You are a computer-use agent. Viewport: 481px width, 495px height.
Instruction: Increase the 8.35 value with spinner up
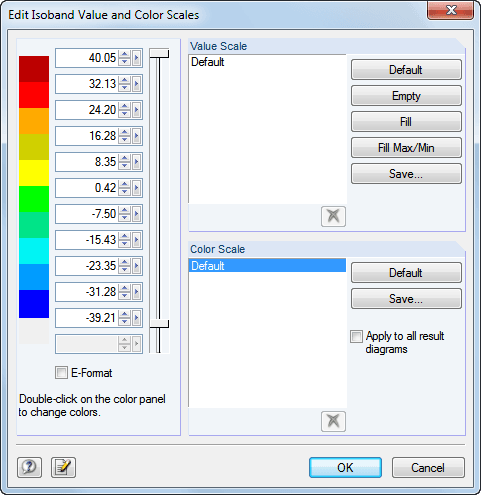click(x=125, y=159)
